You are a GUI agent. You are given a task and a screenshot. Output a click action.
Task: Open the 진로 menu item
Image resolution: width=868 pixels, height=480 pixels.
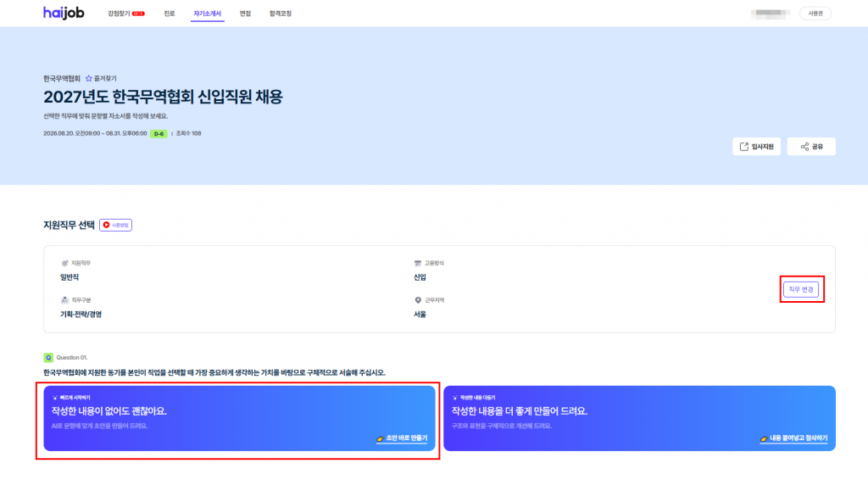170,14
